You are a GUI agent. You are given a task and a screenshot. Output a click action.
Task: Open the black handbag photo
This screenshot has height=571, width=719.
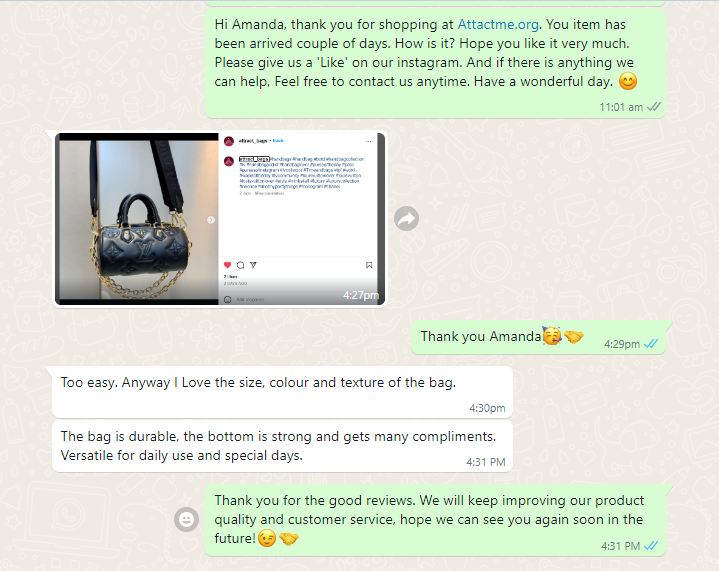pos(138,220)
